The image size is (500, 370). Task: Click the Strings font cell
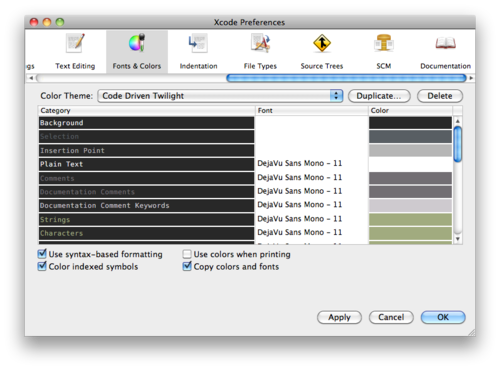(x=312, y=219)
